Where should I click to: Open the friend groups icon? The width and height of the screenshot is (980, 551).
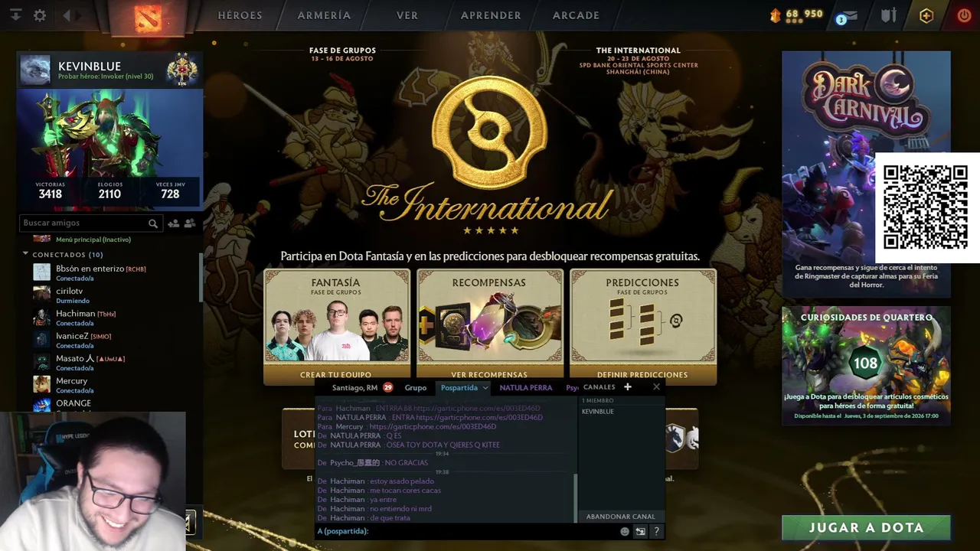coord(190,223)
